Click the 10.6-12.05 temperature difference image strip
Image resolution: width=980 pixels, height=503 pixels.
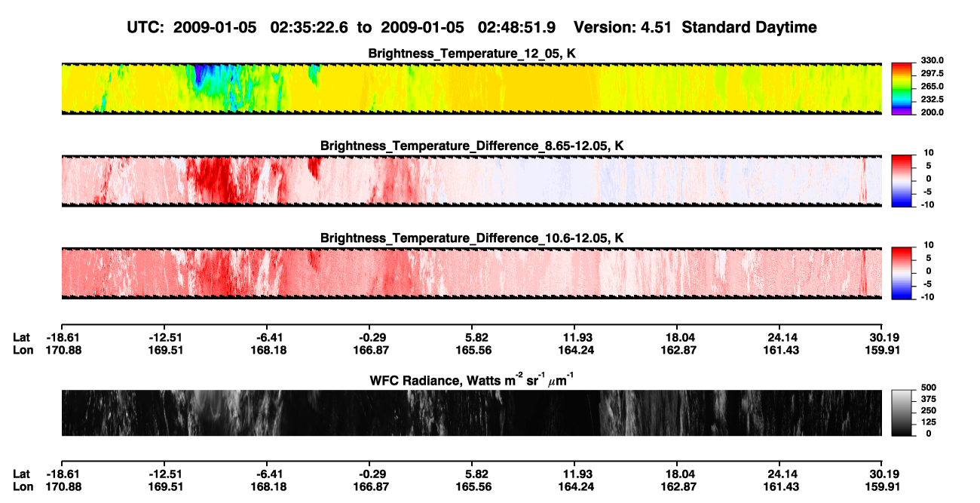471,273
